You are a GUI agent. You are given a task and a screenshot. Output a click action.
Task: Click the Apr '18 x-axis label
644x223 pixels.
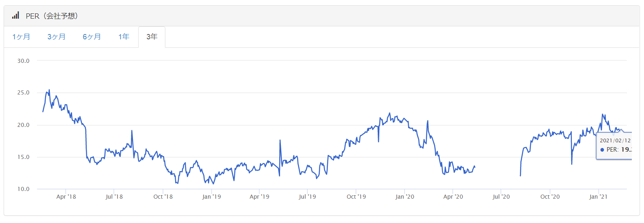66,197
